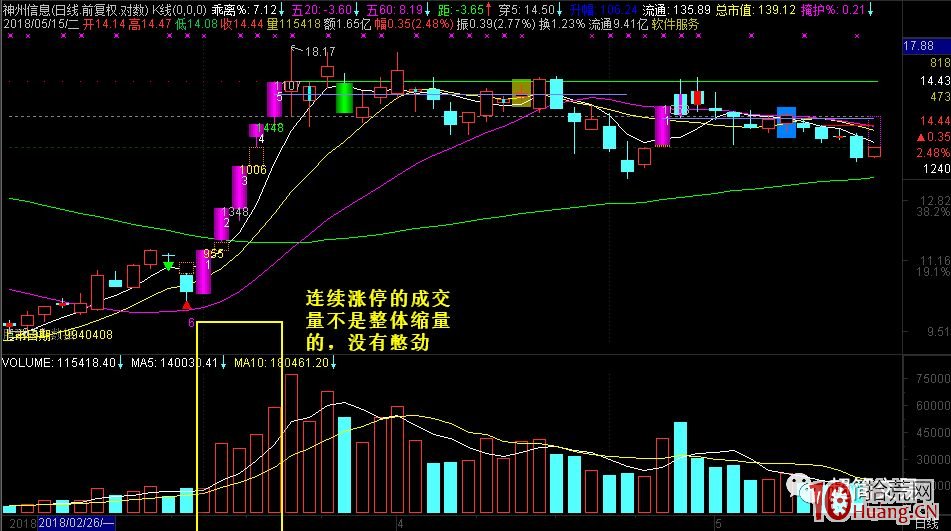Image resolution: width=951 pixels, height=531 pixels.
Task: Click the 收14.44 close price
Action: click(241, 24)
